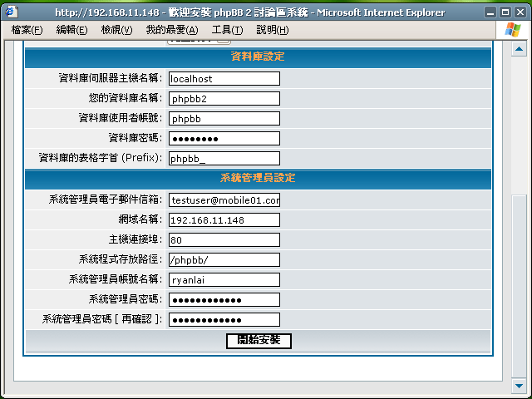Click the 資料庫的表格字首 (Prefix) label

pyautogui.click(x=100, y=158)
